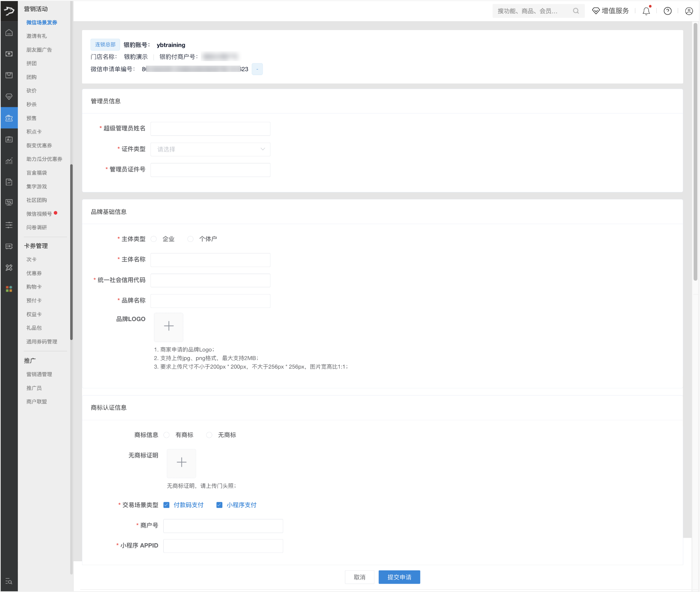Click the statistics chart sidebar icon

coord(9,161)
